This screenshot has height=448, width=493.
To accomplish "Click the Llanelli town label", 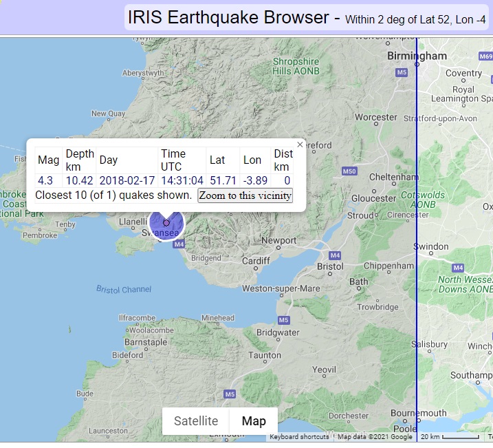I will [x=133, y=222].
